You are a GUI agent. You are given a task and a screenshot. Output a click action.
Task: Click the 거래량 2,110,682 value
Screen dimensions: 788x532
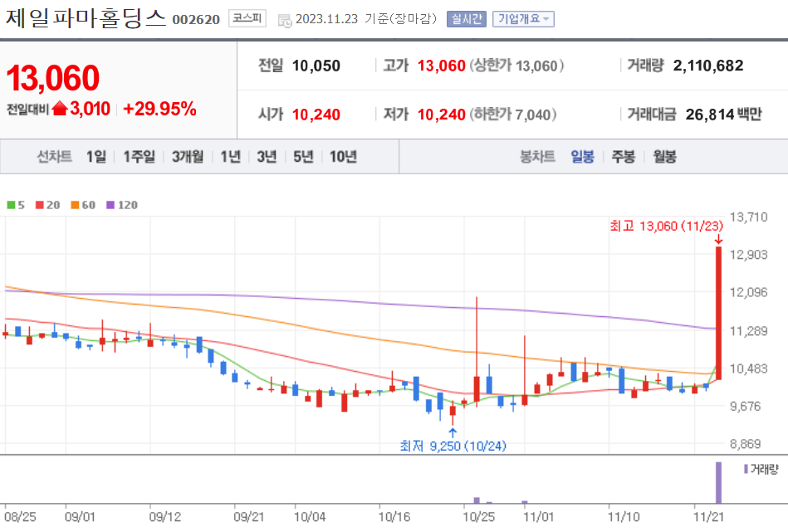[707, 66]
